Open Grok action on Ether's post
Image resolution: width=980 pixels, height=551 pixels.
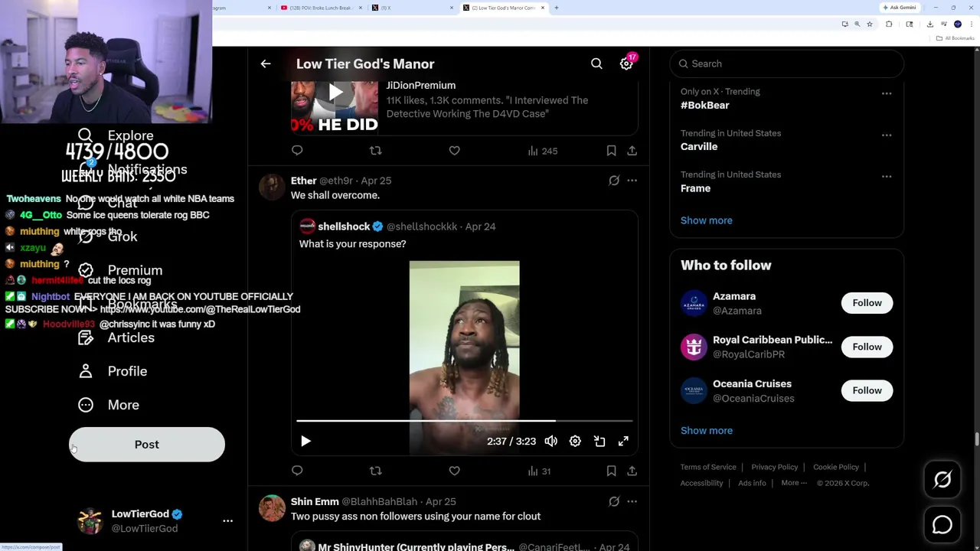pyautogui.click(x=613, y=181)
